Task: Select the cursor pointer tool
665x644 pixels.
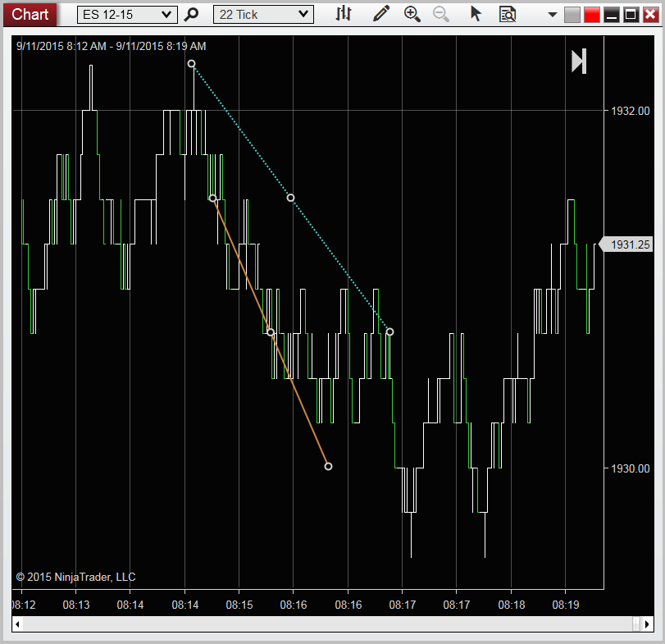Action: [x=476, y=14]
